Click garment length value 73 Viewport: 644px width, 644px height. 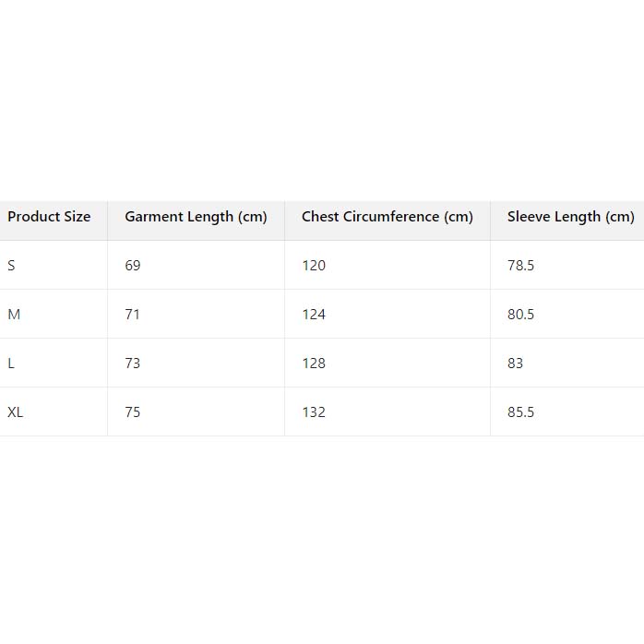point(133,364)
